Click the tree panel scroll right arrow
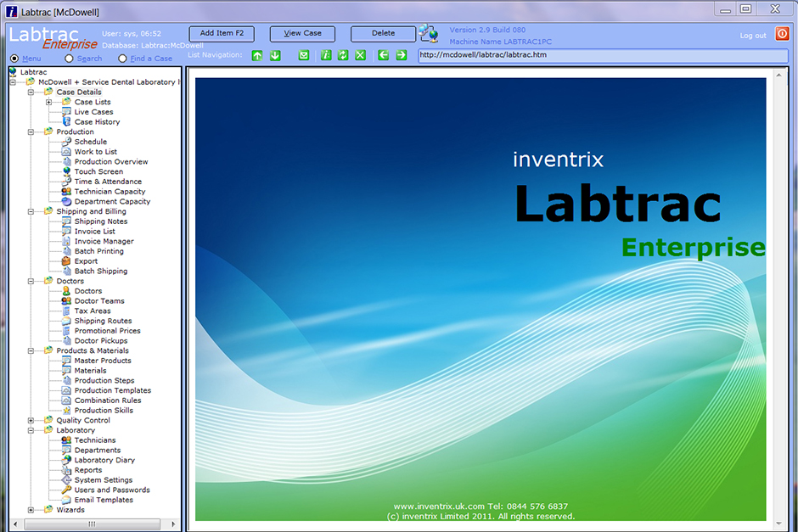 pyautogui.click(x=173, y=524)
